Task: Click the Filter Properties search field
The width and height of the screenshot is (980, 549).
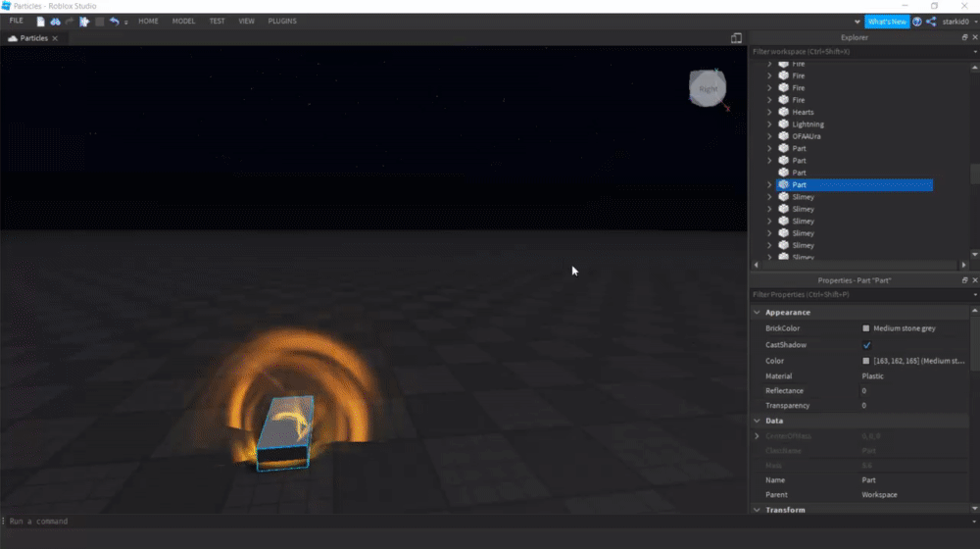Action: [x=860, y=294]
